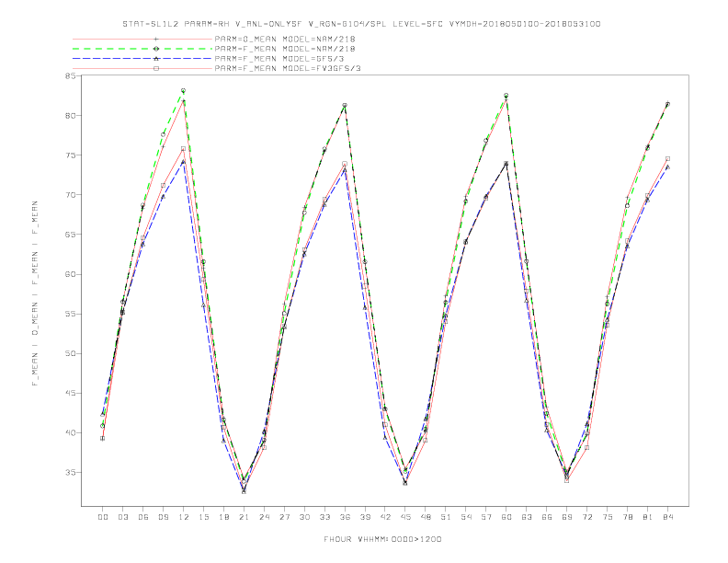The image size is (728, 563).
Task: Click x-axis tick label 03
Action: (122, 517)
